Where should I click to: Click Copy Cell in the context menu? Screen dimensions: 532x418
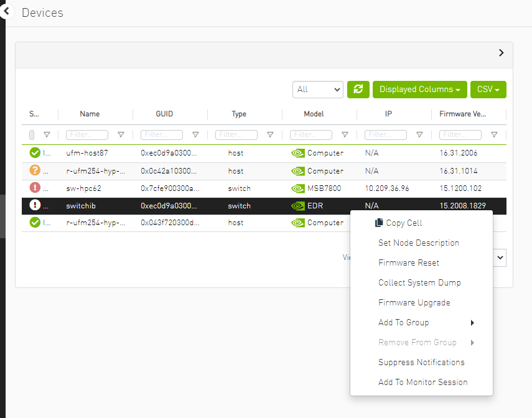[x=403, y=223]
